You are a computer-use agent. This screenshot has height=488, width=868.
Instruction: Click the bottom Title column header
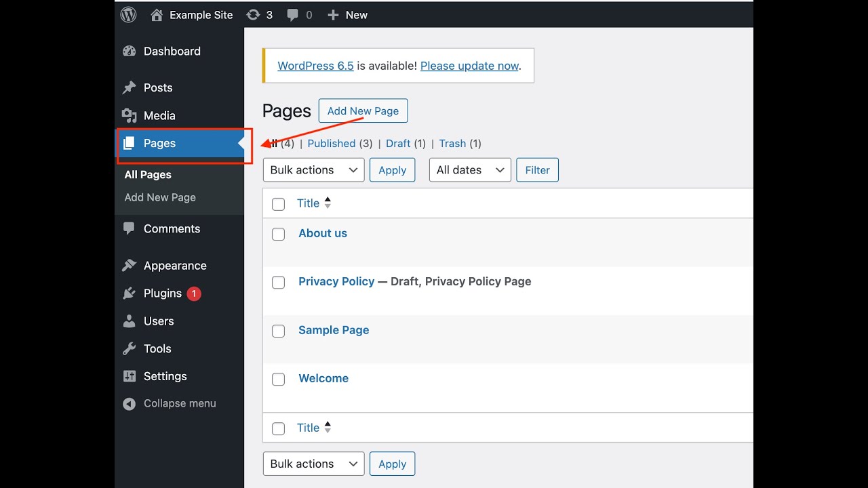[308, 428]
